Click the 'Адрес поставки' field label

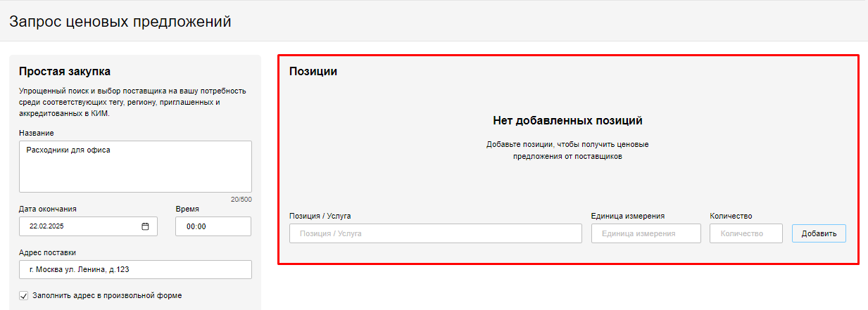coord(47,252)
